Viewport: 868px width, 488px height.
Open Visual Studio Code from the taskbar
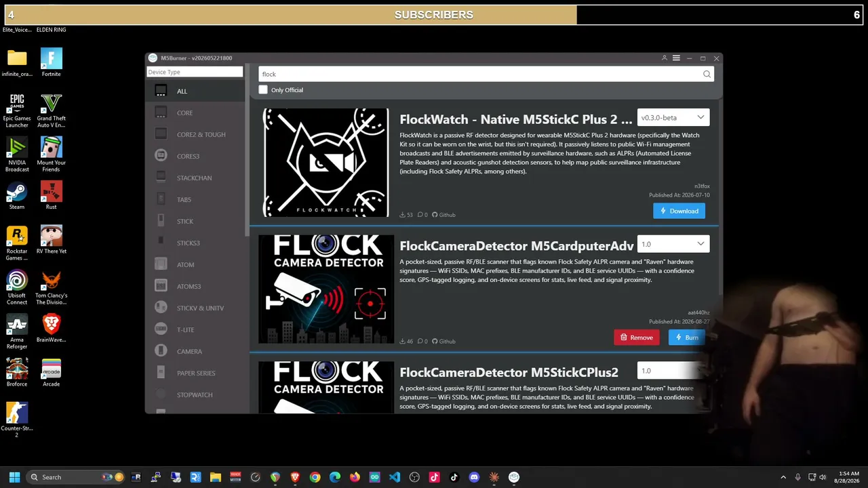click(x=395, y=477)
